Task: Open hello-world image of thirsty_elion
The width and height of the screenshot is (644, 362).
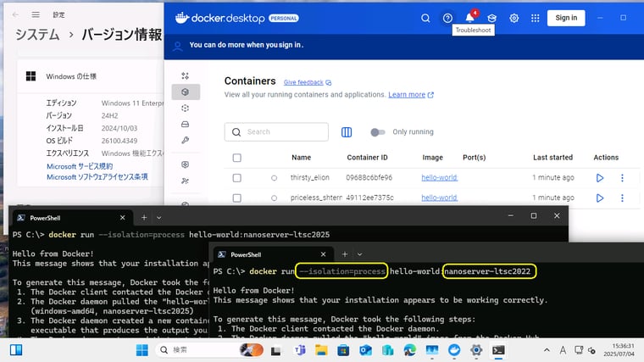Action: 440,177
